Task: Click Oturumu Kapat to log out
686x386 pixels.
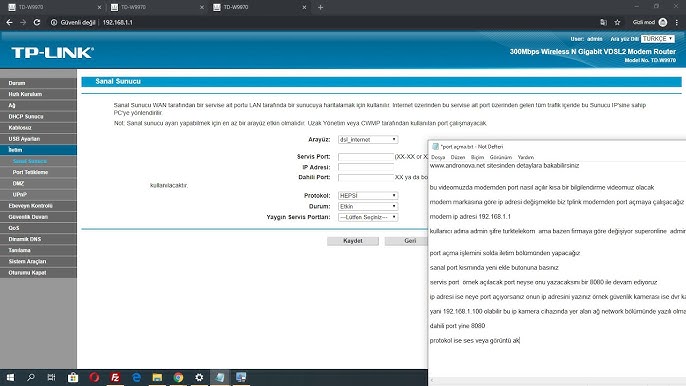Action: tap(38, 273)
